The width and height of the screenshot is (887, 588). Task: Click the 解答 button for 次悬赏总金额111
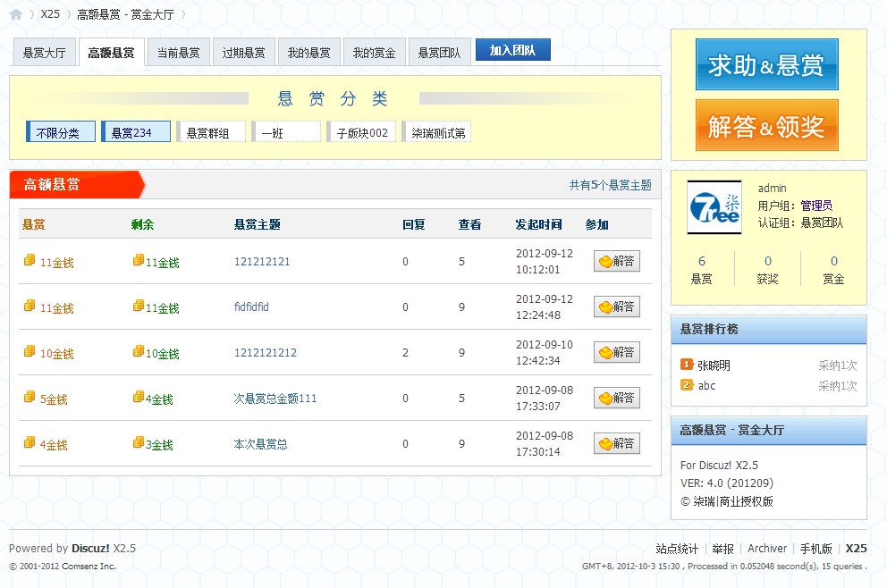point(616,398)
